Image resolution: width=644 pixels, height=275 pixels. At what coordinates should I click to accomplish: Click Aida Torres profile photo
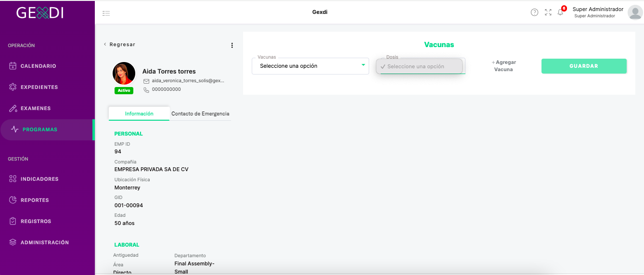pyautogui.click(x=124, y=74)
